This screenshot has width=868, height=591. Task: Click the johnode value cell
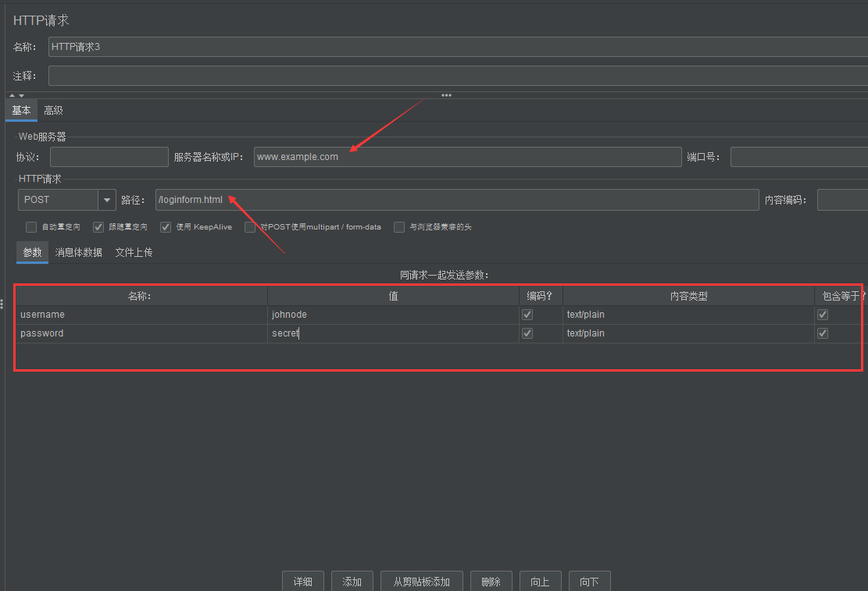tap(393, 315)
